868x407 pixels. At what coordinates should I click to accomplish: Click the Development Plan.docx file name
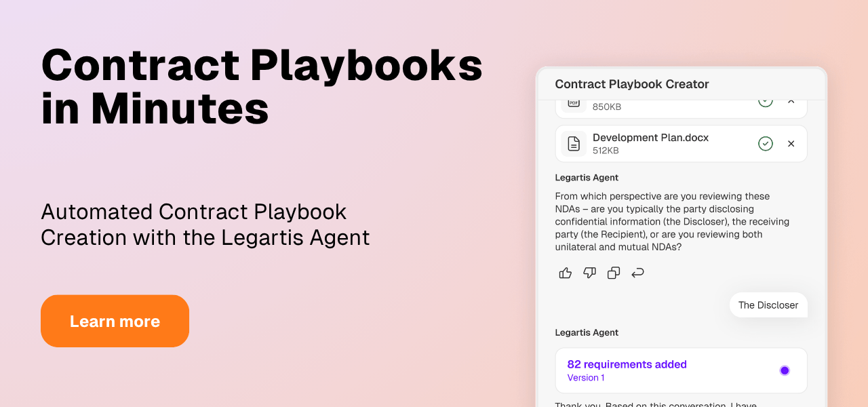click(x=650, y=138)
